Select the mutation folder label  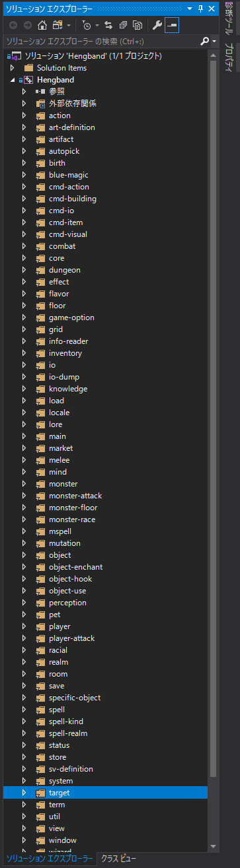tap(65, 543)
